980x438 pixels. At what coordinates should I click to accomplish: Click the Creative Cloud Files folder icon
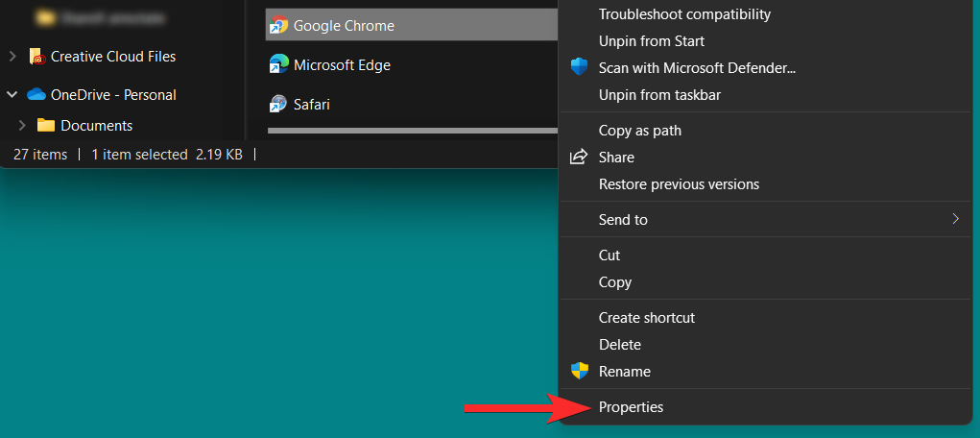[36, 57]
